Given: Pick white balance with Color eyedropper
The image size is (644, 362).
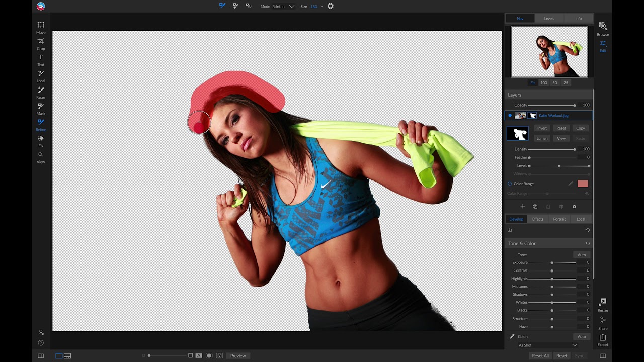Looking at the screenshot, I should pyautogui.click(x=512, y=336).
